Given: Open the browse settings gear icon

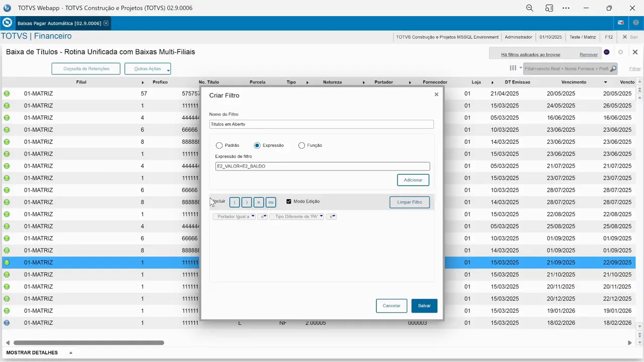Looking at the screenshot, I should (620, 52).
